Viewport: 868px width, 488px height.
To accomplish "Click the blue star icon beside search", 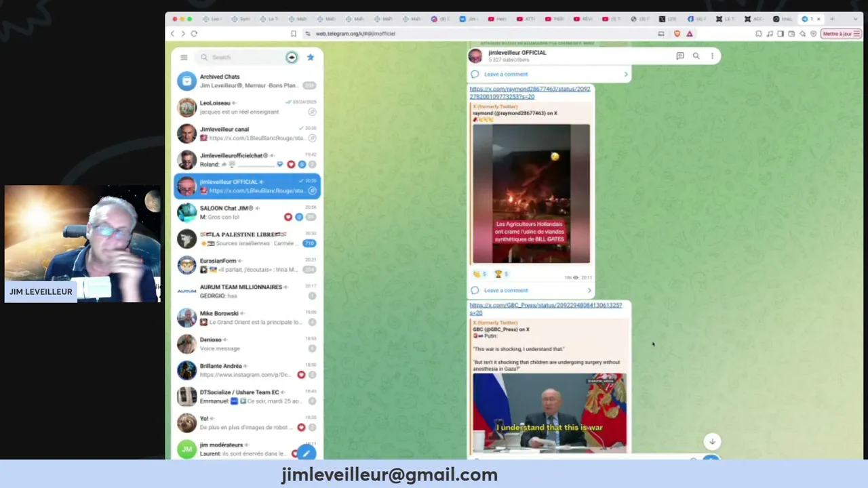I will click(311, 58).
